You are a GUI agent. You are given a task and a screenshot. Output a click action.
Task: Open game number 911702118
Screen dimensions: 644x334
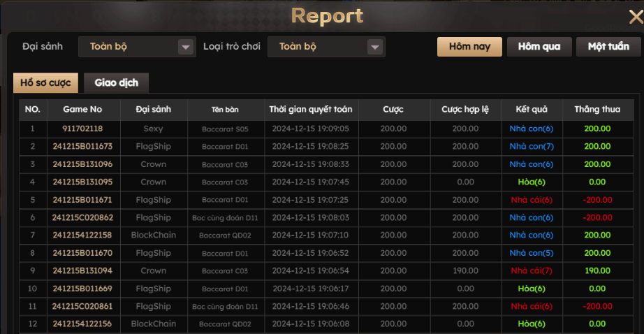(82, 129)
